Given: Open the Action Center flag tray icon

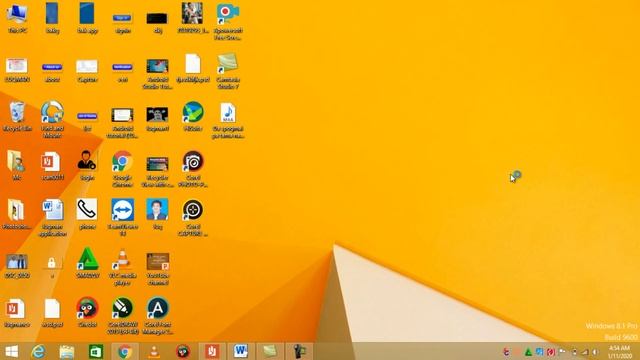Looking at the screenshot, I should pyautogui.click(x=562, y=352).
